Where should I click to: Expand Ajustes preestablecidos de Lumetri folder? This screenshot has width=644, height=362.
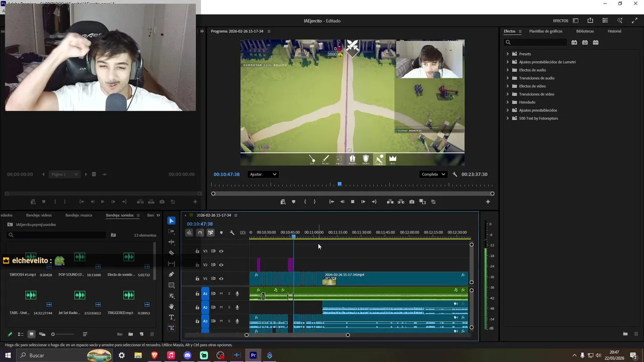pyautogui.click(x=508, y=62)
